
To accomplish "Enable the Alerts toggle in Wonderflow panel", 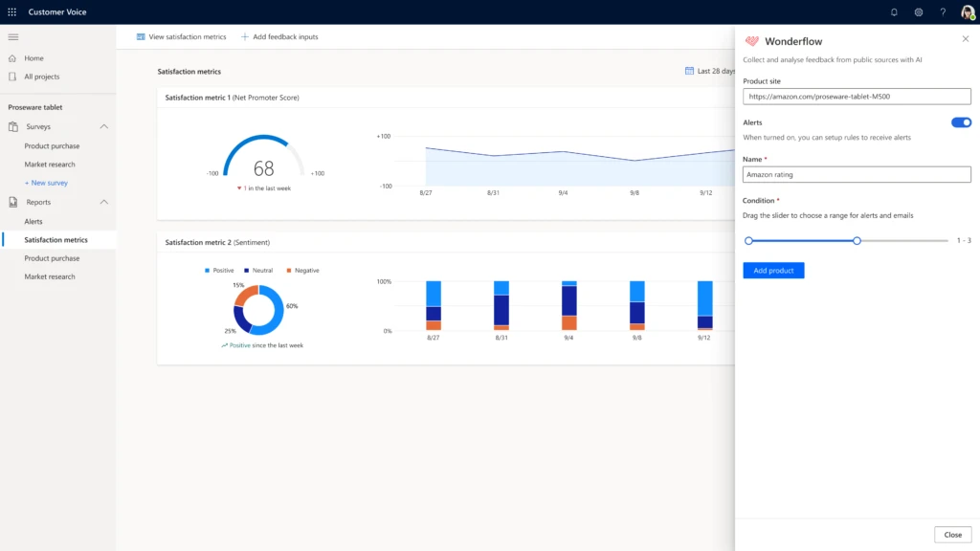I will [960, 122].
